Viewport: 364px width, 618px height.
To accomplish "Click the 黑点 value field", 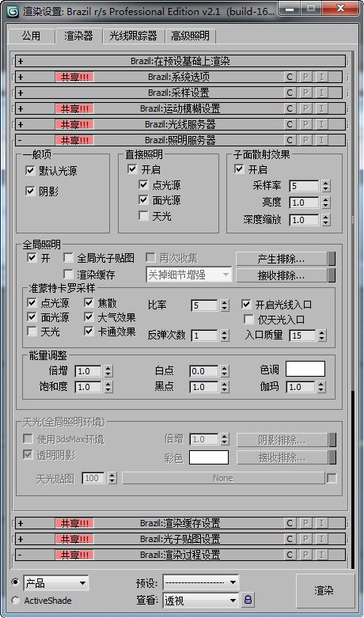I will coord(203,387).
